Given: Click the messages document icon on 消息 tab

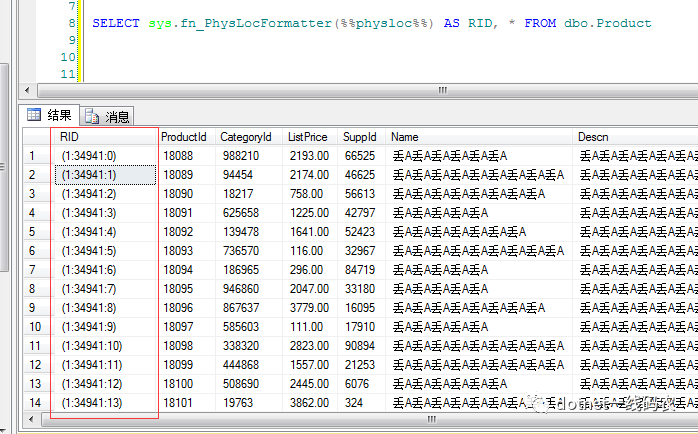Looking at the screenshot, I should point(92,117).
